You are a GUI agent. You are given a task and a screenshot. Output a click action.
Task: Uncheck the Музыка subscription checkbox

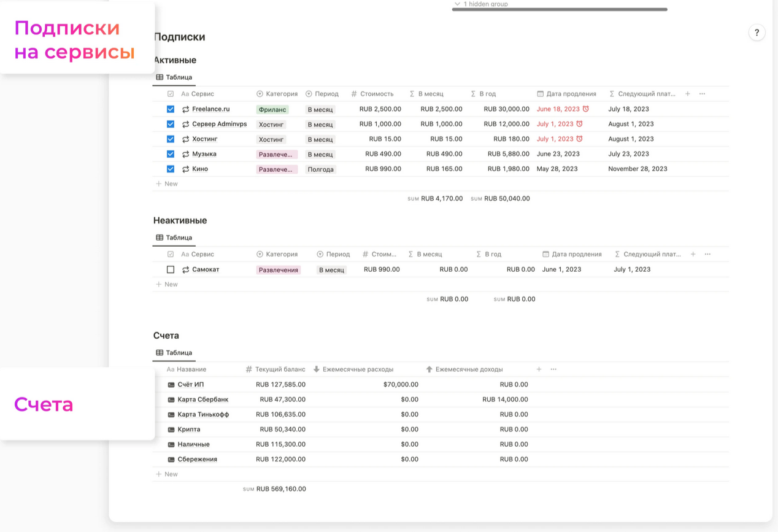171,154
